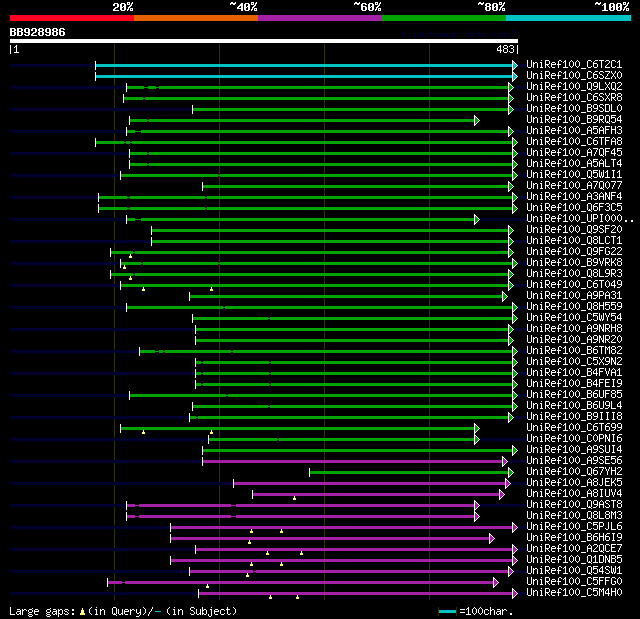Select the UniRef100_A7Q077 text

click(574, 186)
